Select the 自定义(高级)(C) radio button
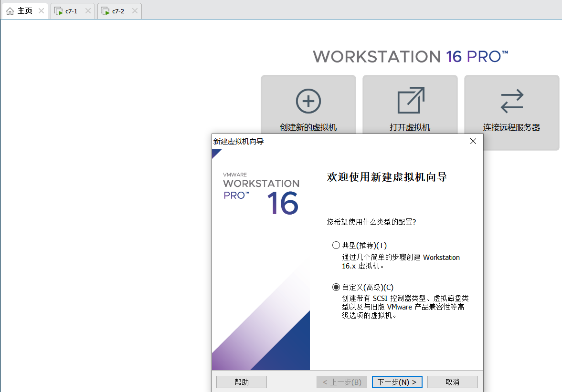 point(336,287)
